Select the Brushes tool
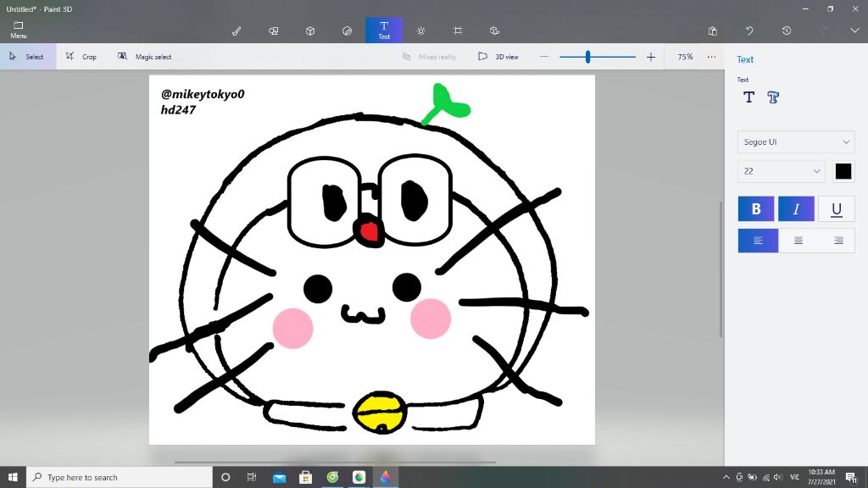 coord(236,30)
